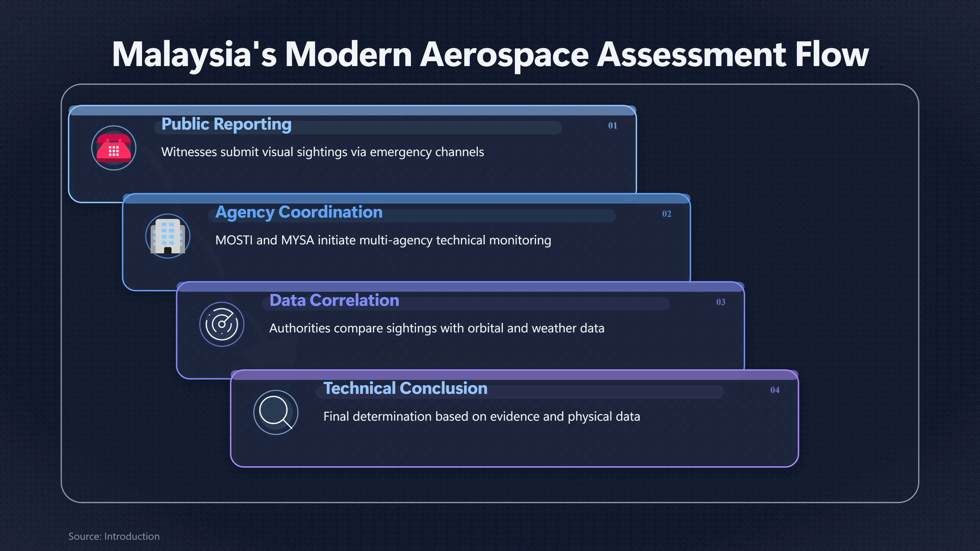Select the Agency Coordination heading
The height and width of the screenshot is (551, 980).
pos(299,212)
